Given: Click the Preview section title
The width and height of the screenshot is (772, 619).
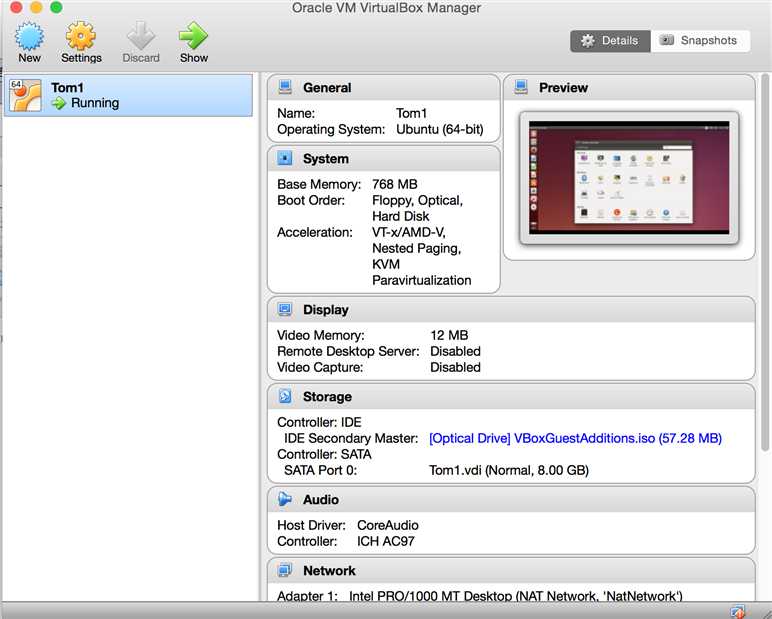Looking at the screenshot, I should coord(563,88).
